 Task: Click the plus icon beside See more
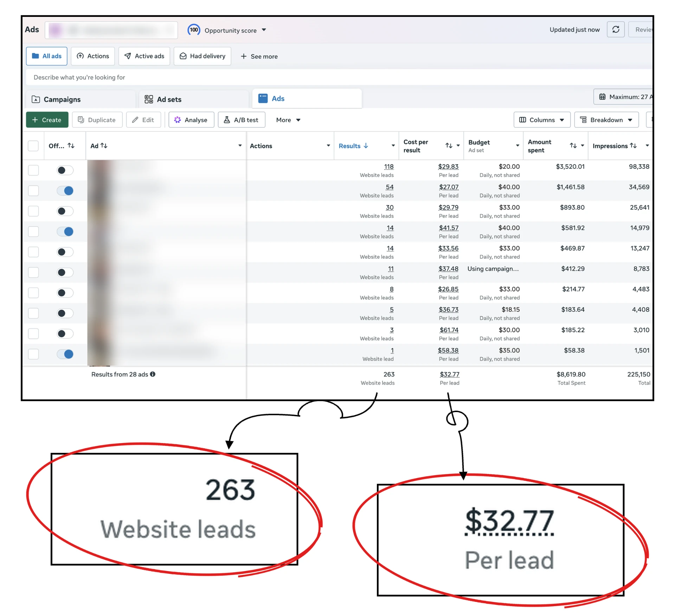tap(243, 56)
